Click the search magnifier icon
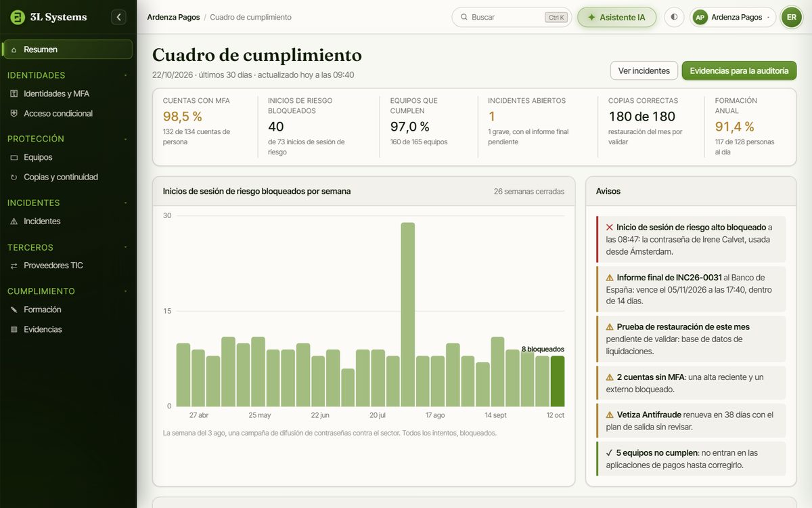The image size is (812, 508). 464,17
